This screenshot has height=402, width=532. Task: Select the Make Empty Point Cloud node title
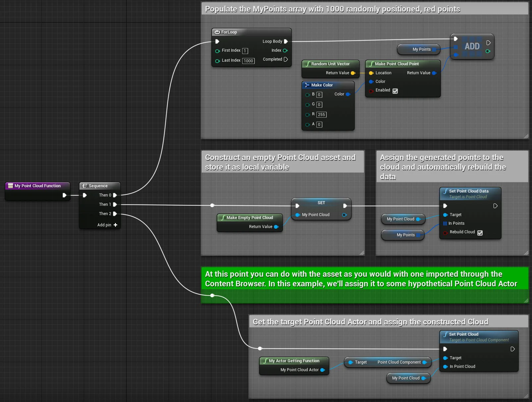point(250,218)
